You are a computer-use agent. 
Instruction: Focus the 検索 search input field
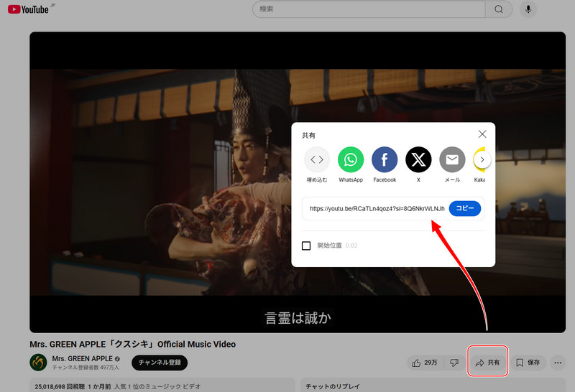[369, 9]
